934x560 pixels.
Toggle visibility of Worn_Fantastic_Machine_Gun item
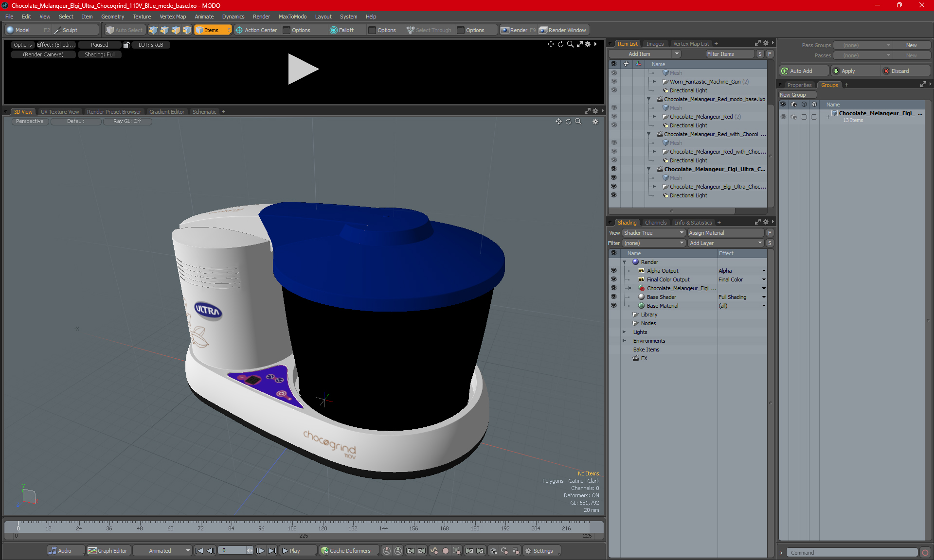614,82
